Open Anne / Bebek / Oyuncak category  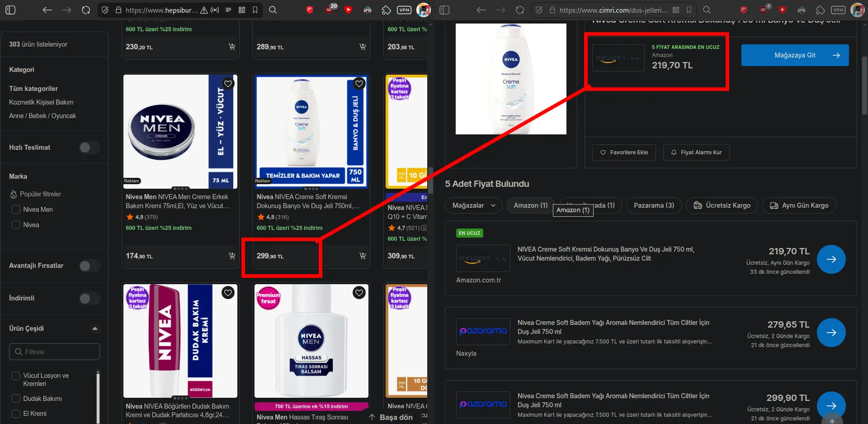pyautogui.click(x=42, y=116)
